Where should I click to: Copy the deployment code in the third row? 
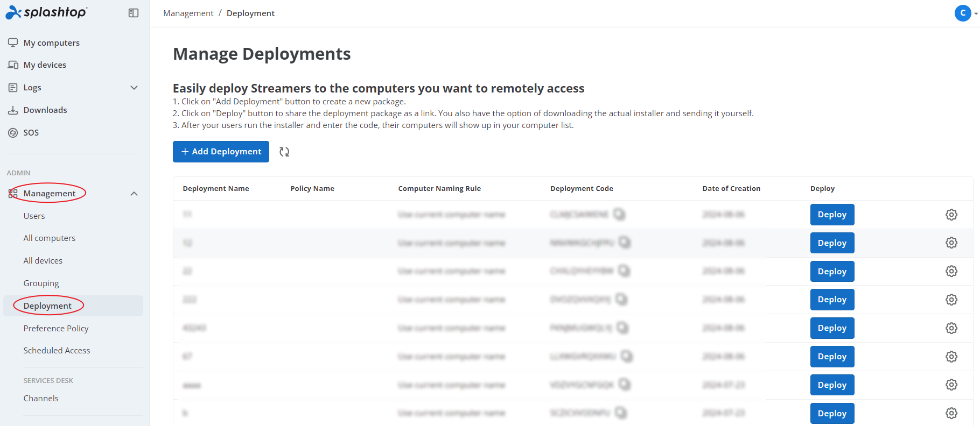pyautogui.click(x=624, y=271)
